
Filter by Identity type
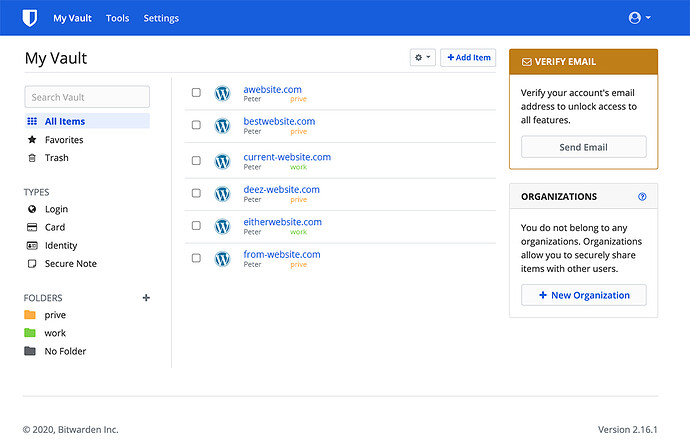click(61, 246)
